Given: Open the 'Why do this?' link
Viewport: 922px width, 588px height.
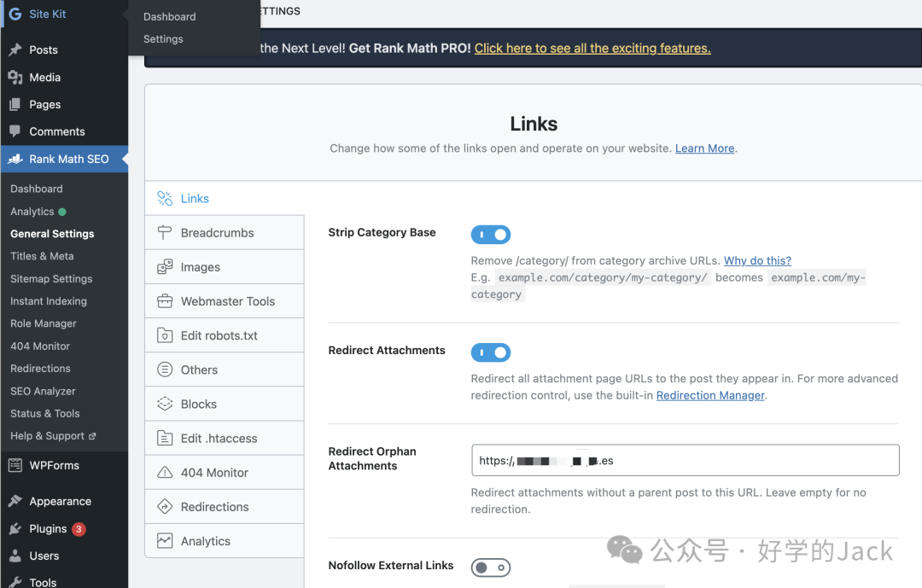Looking at the screenshot, I should click(x=757, y=260).
